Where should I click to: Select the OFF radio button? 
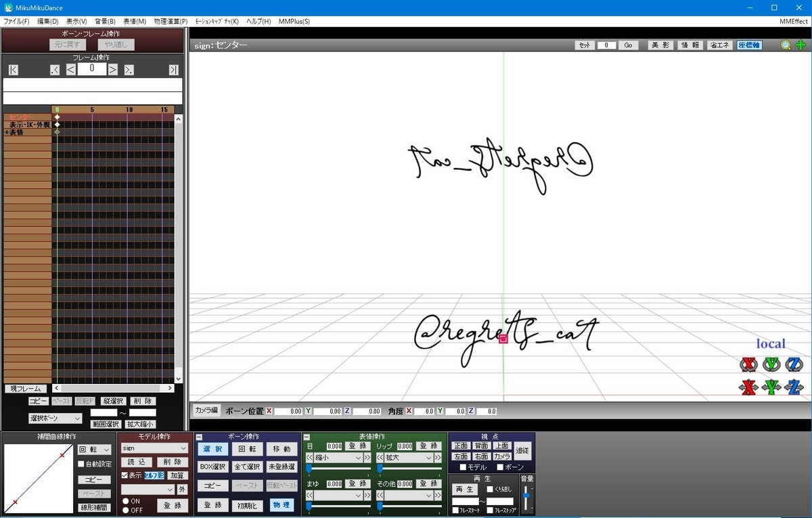pos(125,510)
